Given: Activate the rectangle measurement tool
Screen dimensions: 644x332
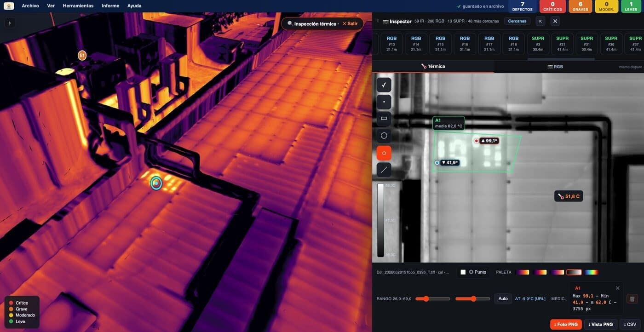Looking at the screenshot, I should click(x=384, y=119).
